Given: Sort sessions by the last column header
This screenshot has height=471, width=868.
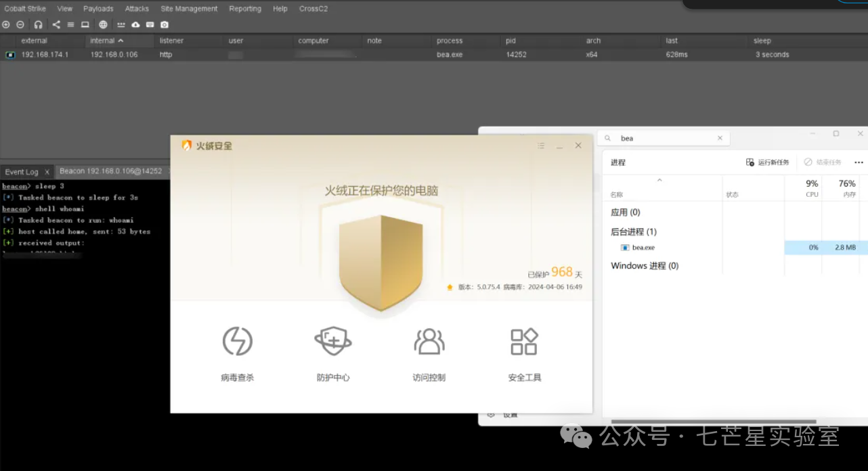Looking at the screenshot, I should tap(706, 41).
